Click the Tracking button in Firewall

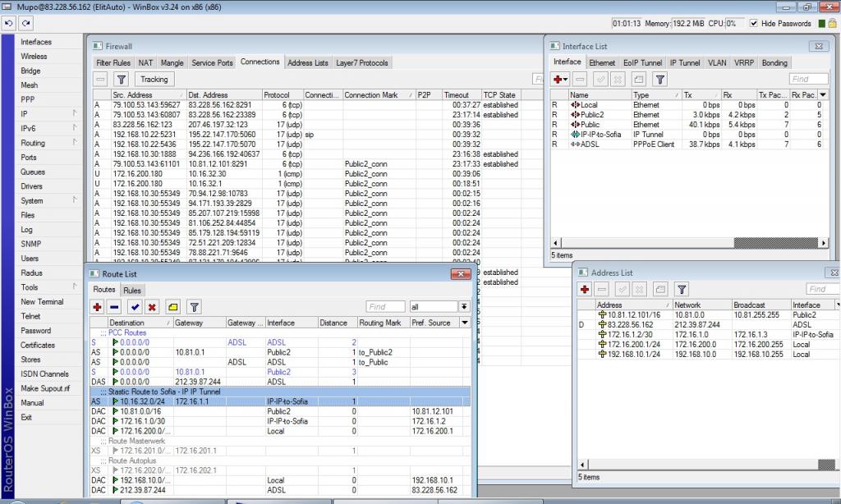[154, 80]
